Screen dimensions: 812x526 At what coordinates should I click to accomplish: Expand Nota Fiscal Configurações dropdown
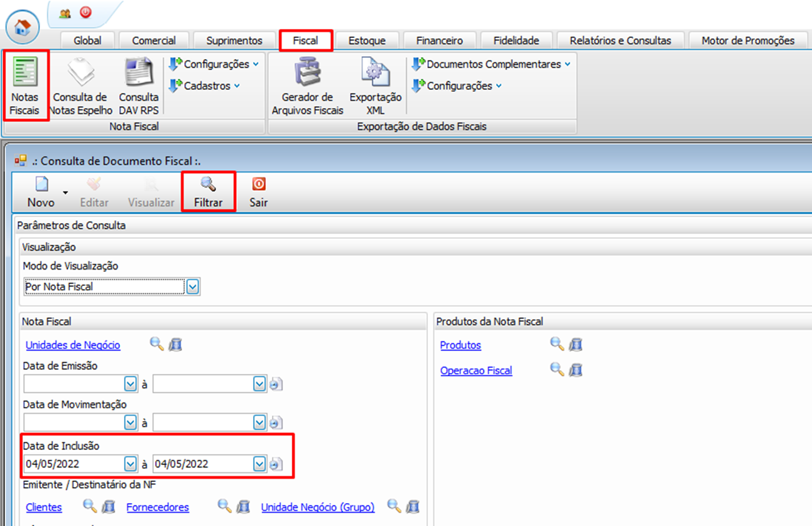point(214,64)
